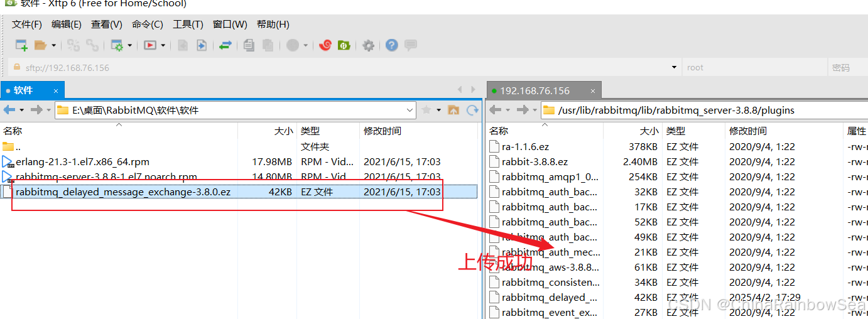
Task: Close the 软件 local tab
Action: pyautogui.click(x=56, y=90)
